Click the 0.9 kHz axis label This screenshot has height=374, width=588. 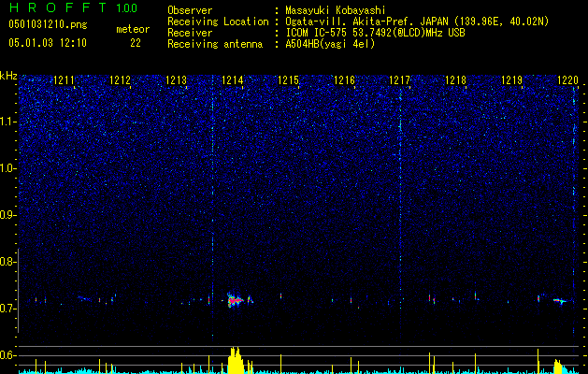(7, 215)
